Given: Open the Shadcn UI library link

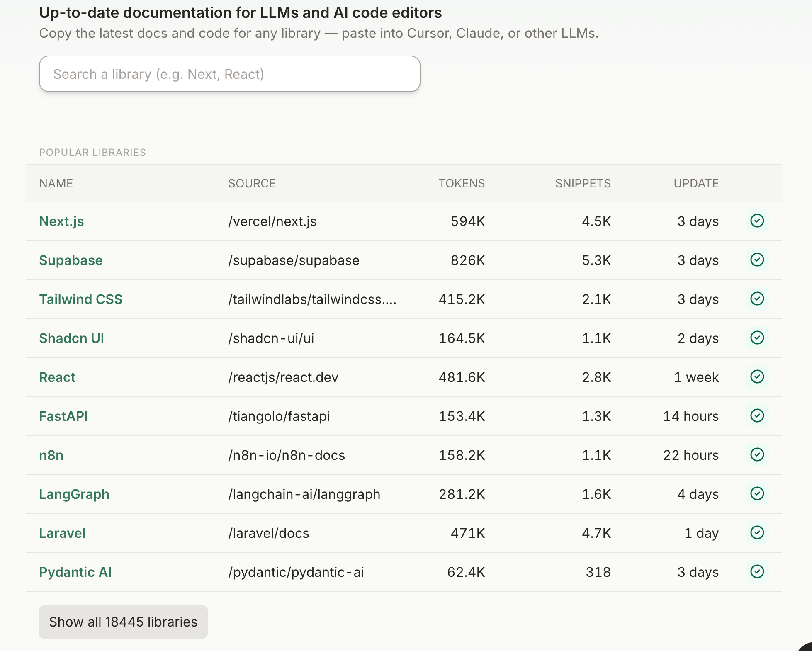Looking at the screenshot, I should [71, 338].
